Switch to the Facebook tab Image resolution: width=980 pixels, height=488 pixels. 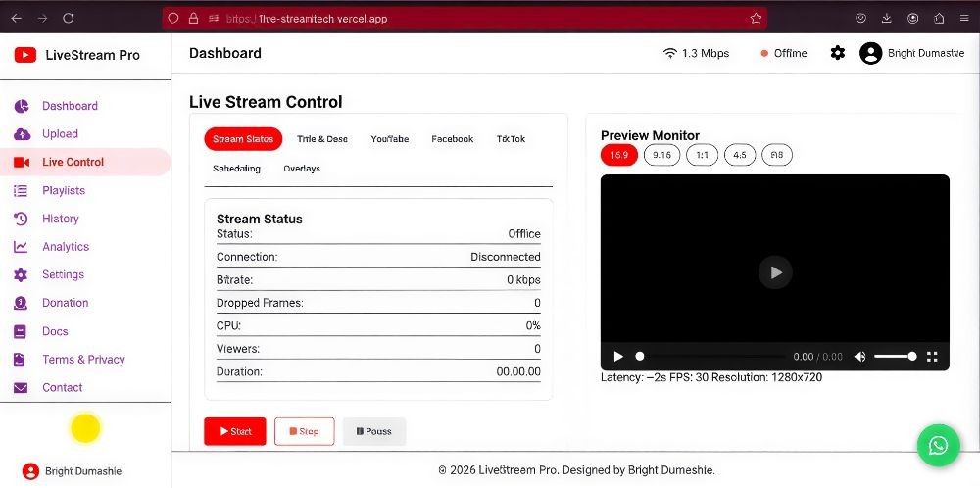(x=453, y=139)
